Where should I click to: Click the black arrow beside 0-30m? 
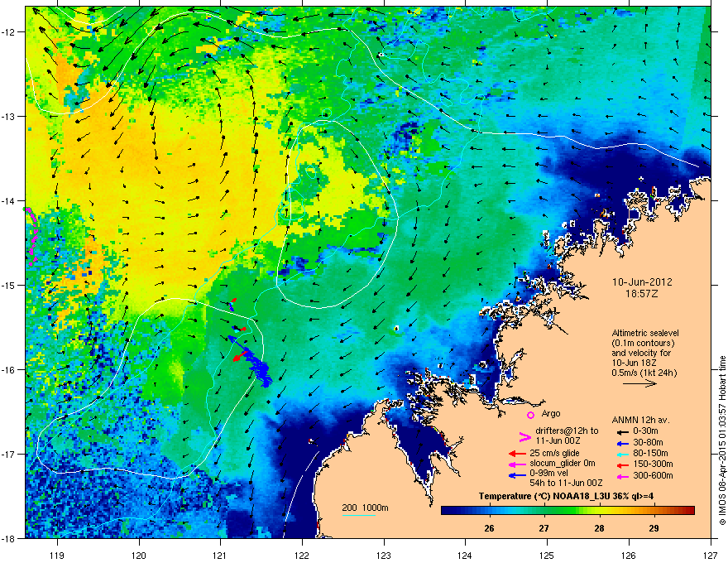623,431
